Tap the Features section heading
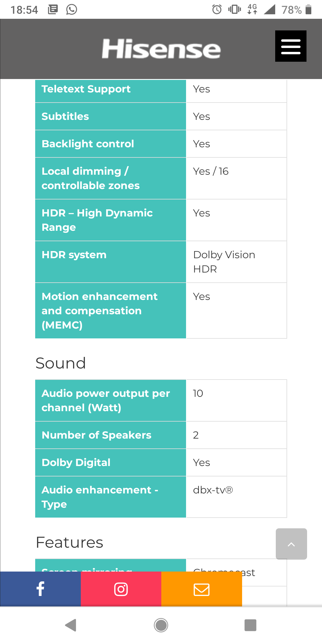The image size is (322, 644). [69, 542]
